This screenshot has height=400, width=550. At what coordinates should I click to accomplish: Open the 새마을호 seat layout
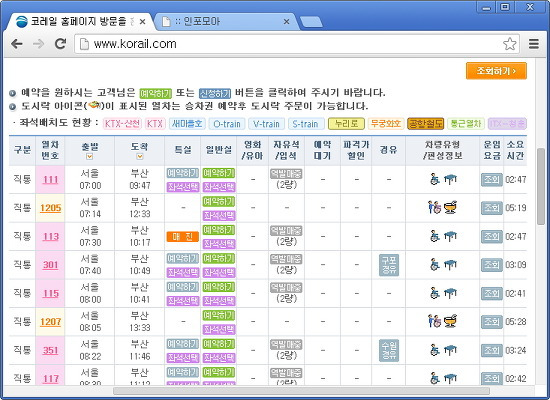coord(187,124)
